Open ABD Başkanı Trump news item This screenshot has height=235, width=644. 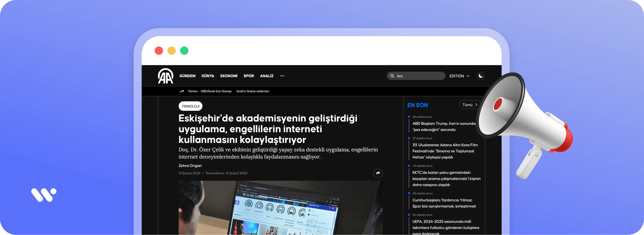pos(444,127)
